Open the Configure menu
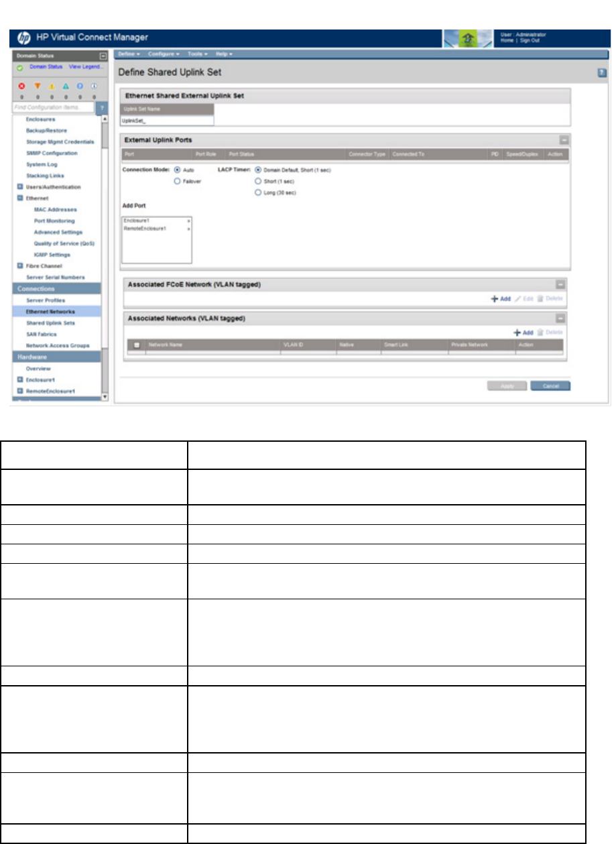 click(164, 54)
